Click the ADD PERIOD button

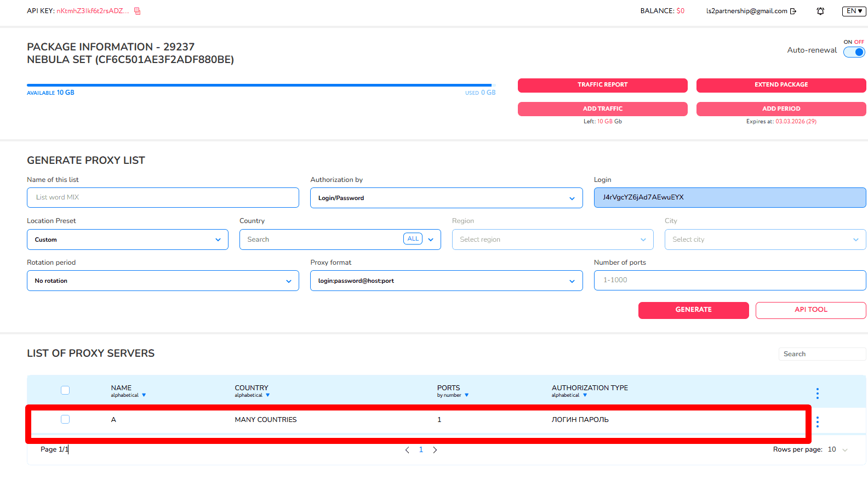[781, 109]
